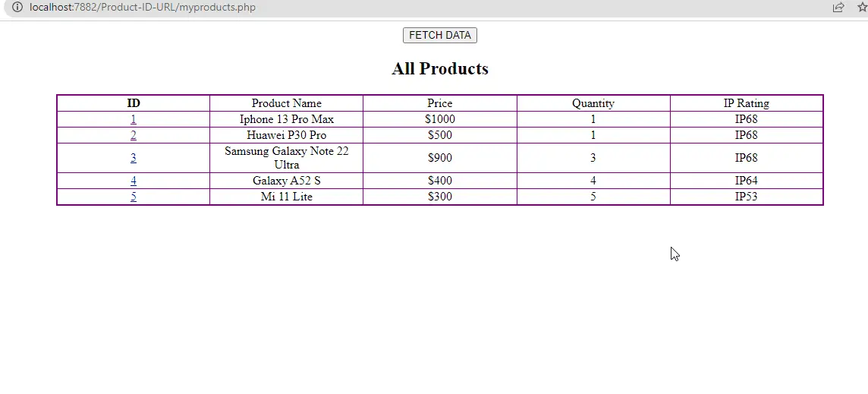Viewport: 868px width, 394px height.
Task: Click the site info icon in address bar
Action: (17, 7)
